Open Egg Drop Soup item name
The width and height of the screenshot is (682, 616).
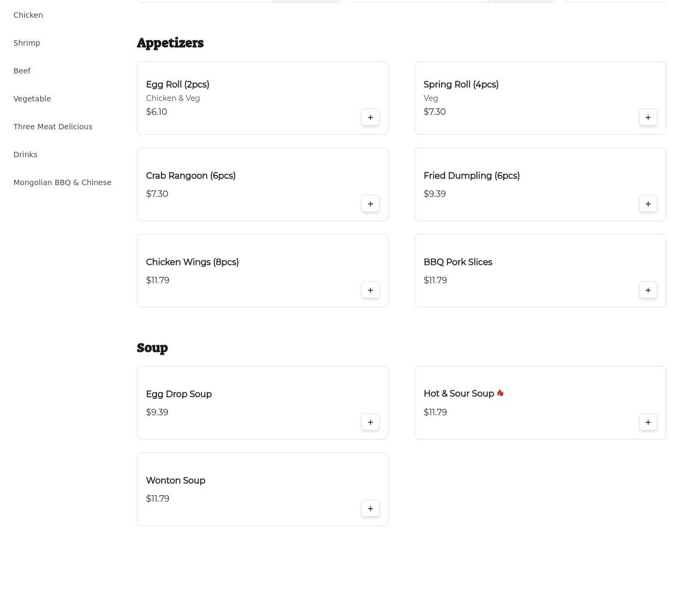click(x=179, y=394)
